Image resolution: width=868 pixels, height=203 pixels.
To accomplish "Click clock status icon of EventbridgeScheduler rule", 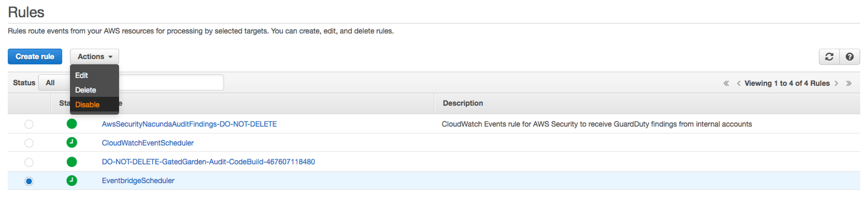I will click(x=72, y=181).
